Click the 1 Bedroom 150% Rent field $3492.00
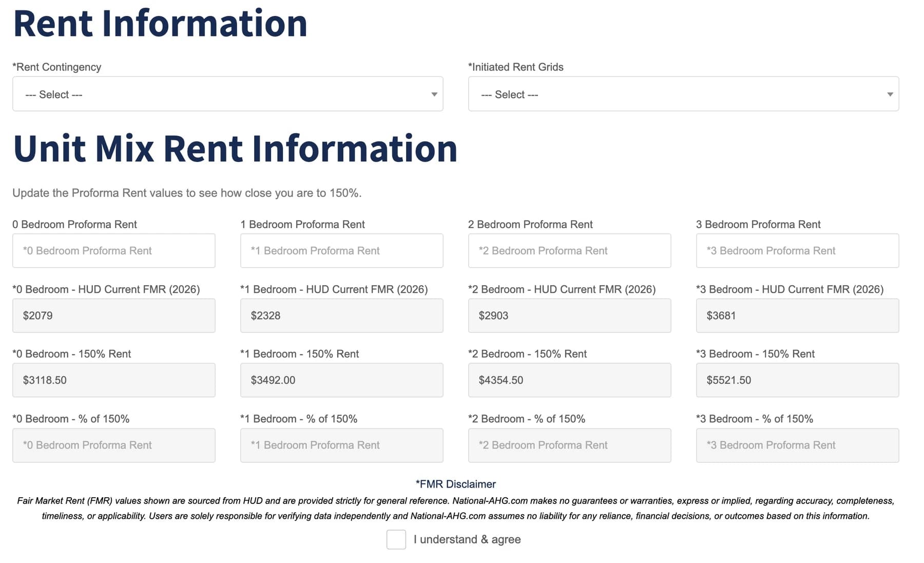This screenshot has height=563, width=924. [341, 380]
